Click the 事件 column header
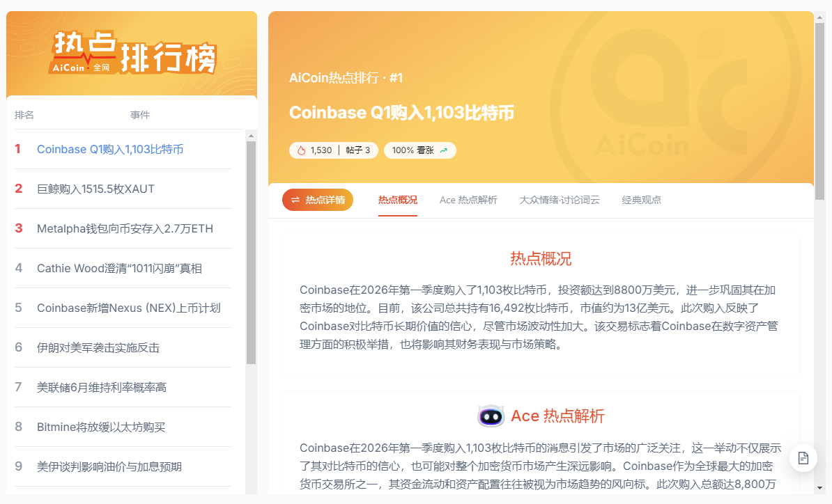Image resolution: width=832 pixels, height=504 pixels. [140, 115]
